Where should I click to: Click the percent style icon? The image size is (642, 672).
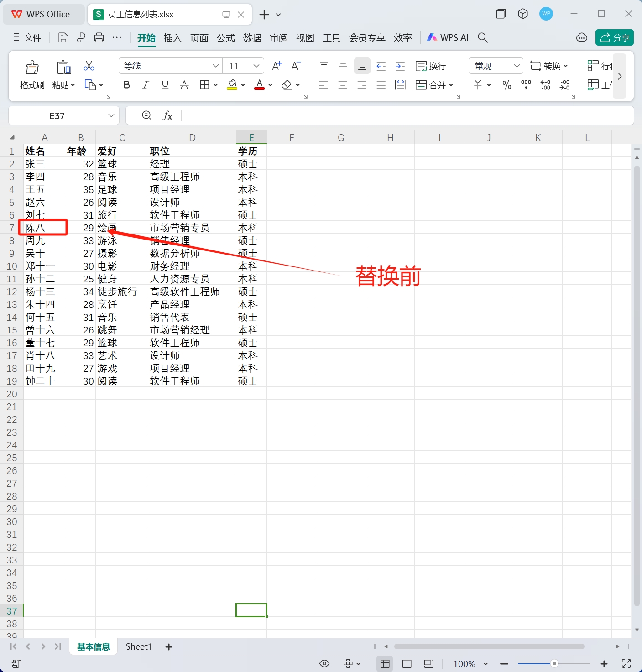tap(506, 85)
